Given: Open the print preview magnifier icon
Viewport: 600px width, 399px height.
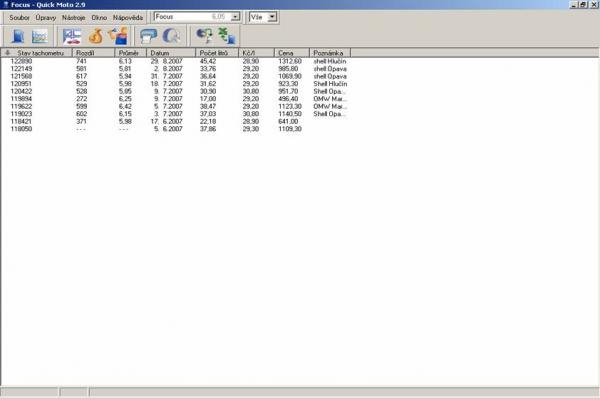Looking at the screenshot, I should (x=171, y=36).
